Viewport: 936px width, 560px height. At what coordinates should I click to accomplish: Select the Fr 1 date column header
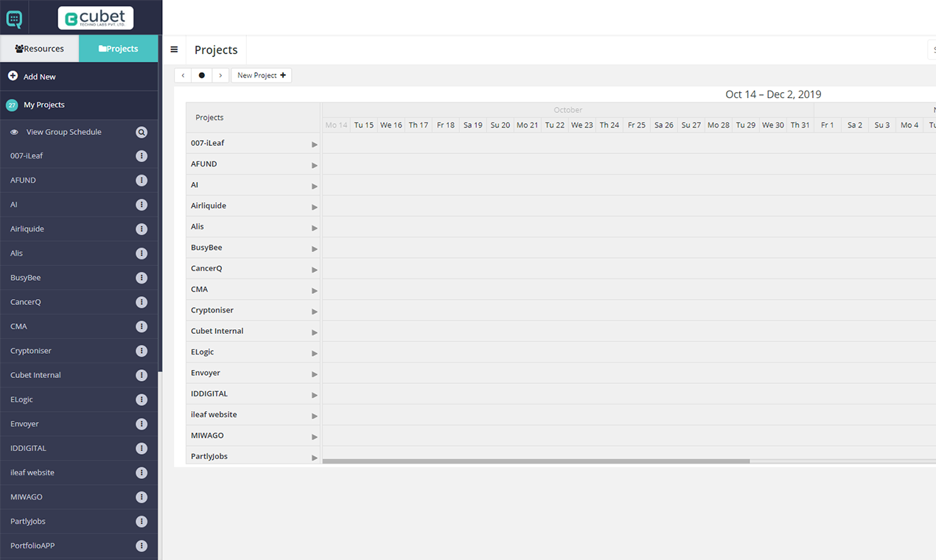828,125
